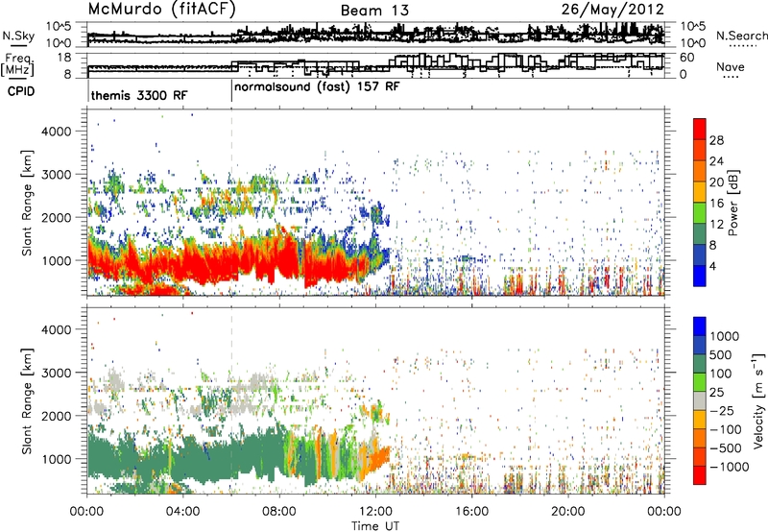Click the 3000 tick of the velocity panel
Image resolution: width=768 pixels, height=532 pixels.
click(56, 373)
